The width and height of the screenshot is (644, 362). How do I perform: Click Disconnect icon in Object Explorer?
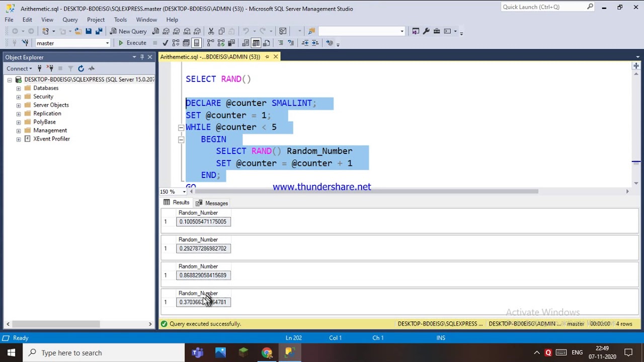tap(50, 68)
